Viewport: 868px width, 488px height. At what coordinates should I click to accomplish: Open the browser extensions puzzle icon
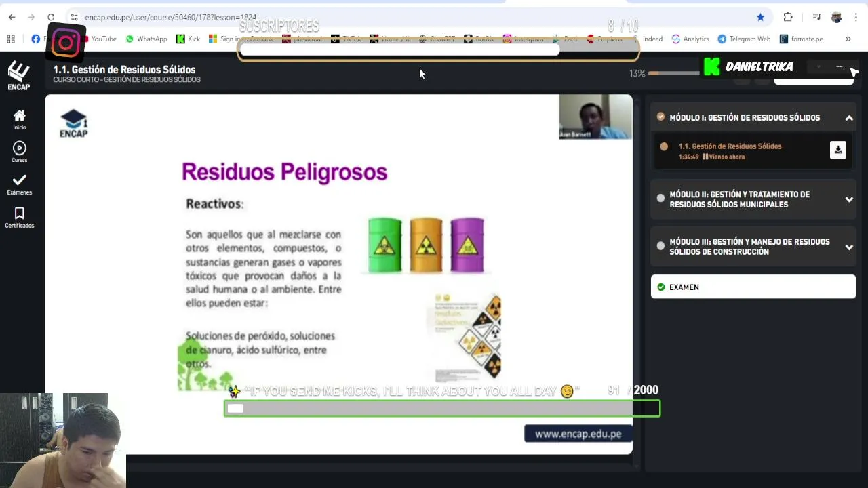pyautogui.click(x=788, y=17)
